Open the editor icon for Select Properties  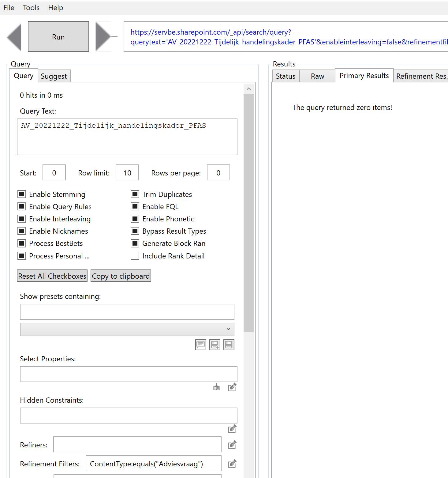232,387
